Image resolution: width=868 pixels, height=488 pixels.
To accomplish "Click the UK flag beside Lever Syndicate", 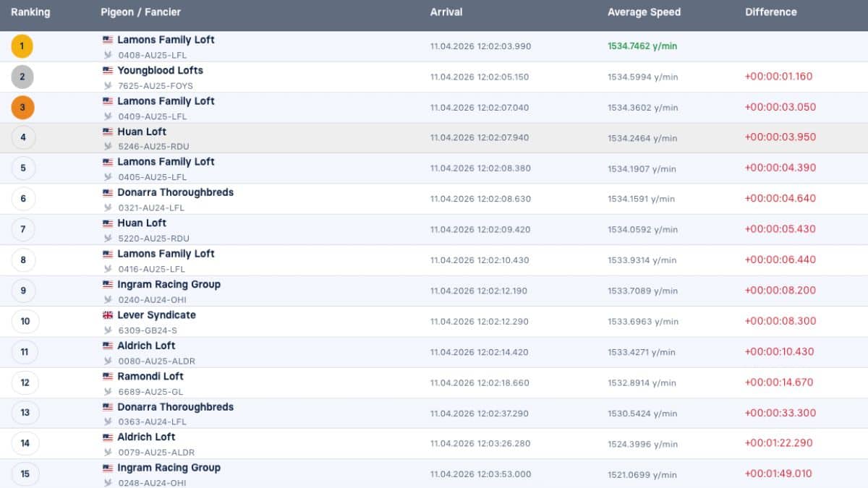I will click(x=108, y=315).
